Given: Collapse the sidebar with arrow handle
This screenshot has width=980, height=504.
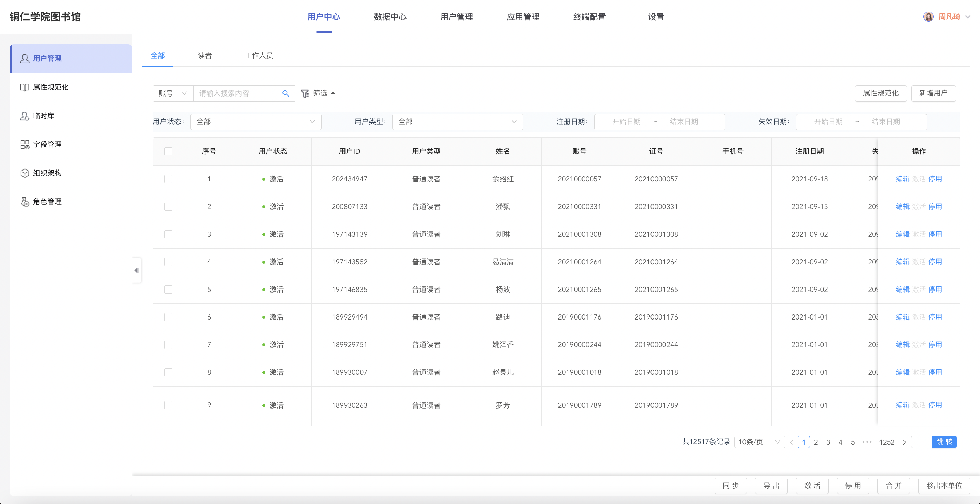Looking at the screenshot, I should point(137,270).
